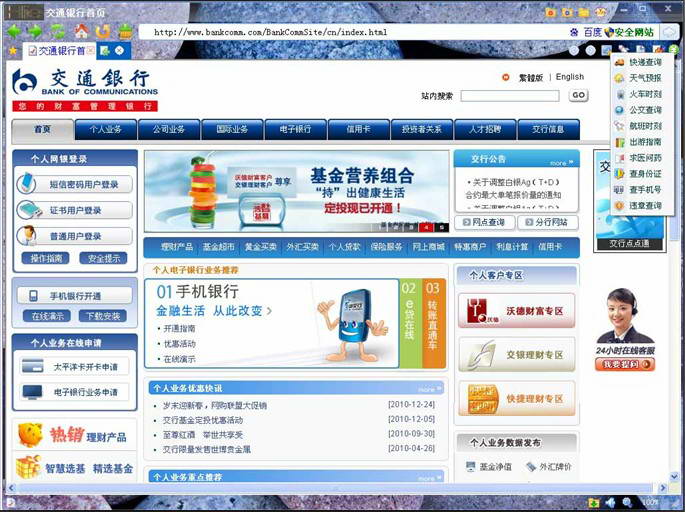Open the 投资者关系 navigation tab
Image resolution: width=685 pixels, height=512 pixels.
click(422, 130)
